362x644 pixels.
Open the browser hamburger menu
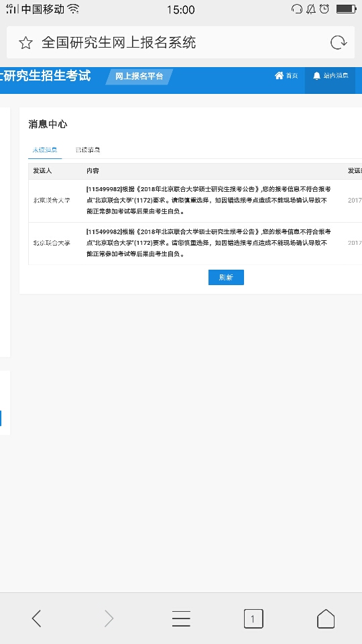[181, 619]
